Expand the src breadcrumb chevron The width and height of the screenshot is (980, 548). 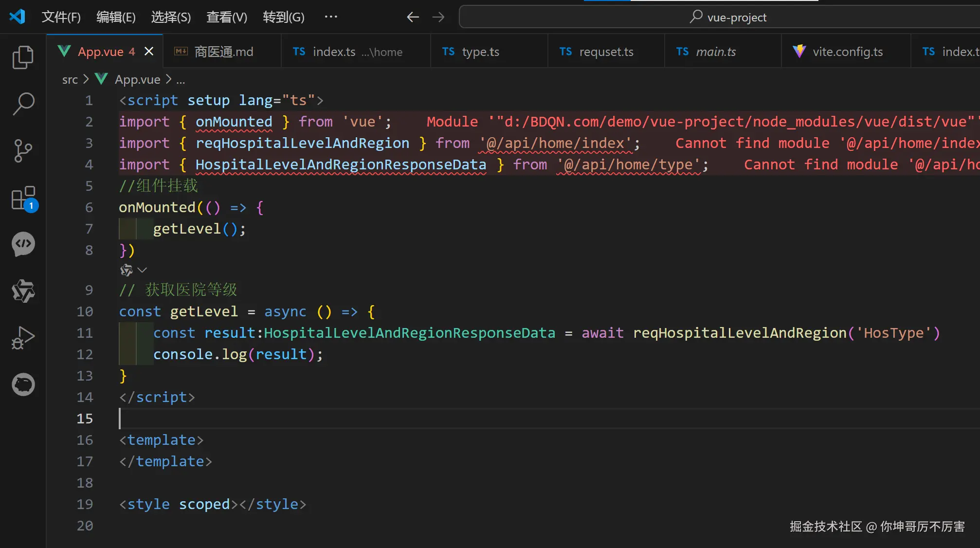86,79
